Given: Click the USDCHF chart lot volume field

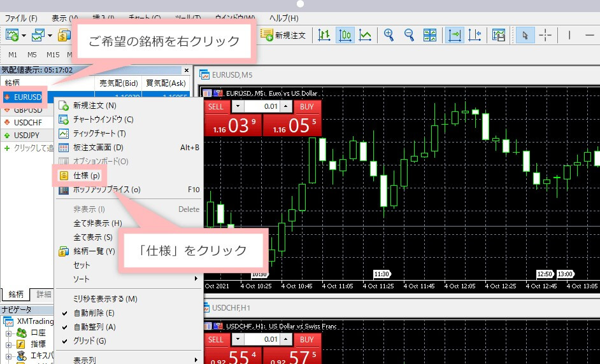Looking at the screenshot, I should 262,340.
